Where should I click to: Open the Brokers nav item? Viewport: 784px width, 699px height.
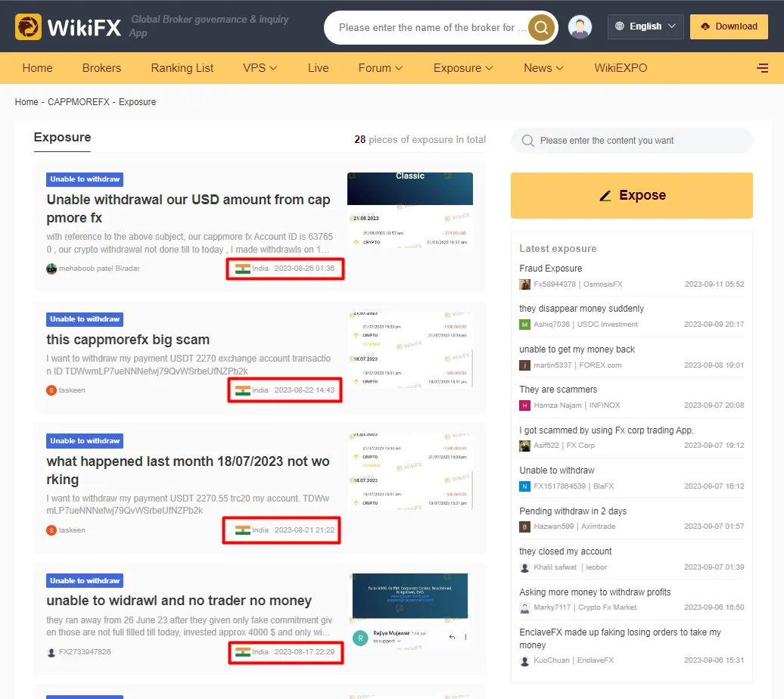101,68
